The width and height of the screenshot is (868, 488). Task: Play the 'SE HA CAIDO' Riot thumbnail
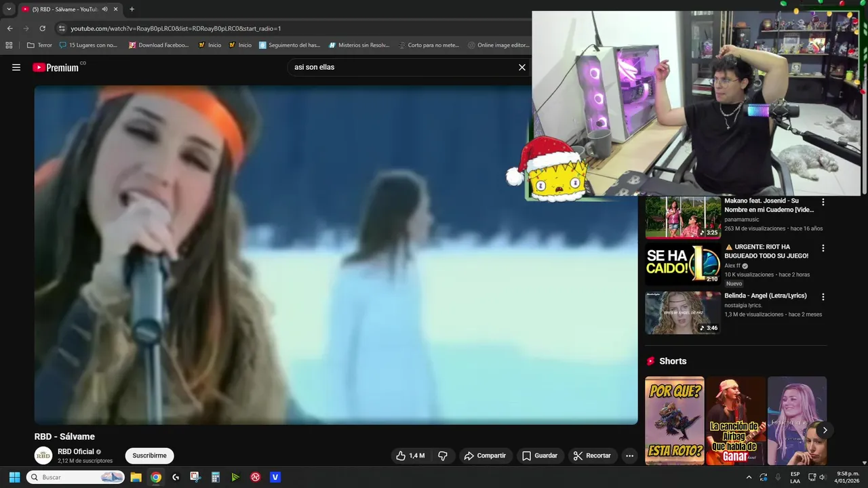coord(683,264)
